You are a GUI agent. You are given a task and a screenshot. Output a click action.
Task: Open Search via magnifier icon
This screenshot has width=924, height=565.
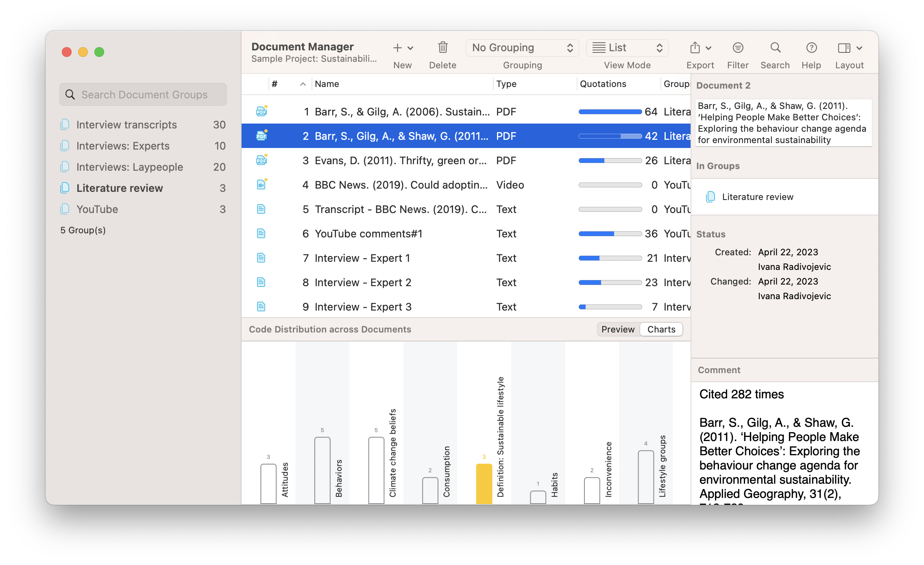tap(775, 48)
